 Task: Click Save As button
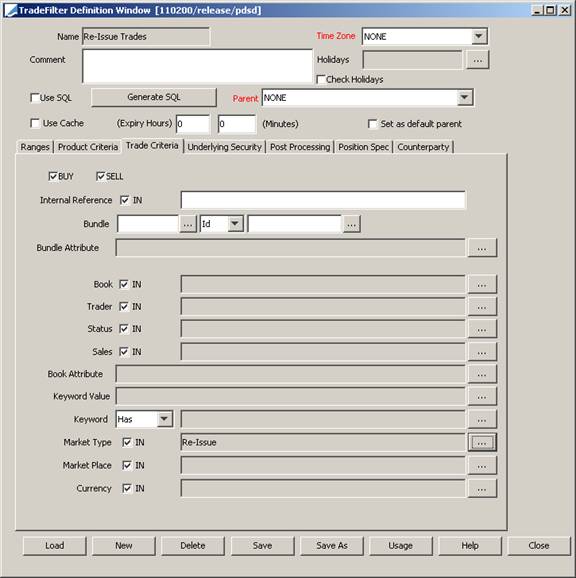click(x=332, y=546)
